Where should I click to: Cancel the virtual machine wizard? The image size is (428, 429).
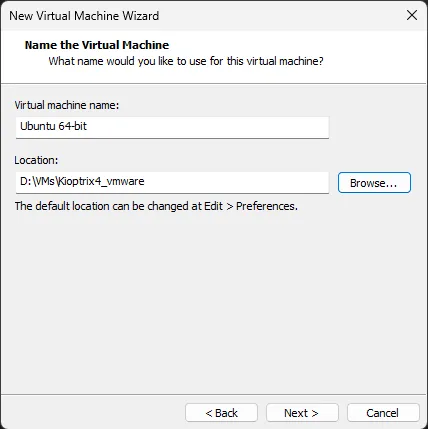383,413
